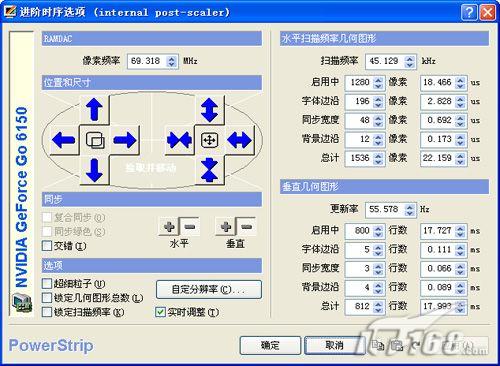The image size is (500, 366).
Task: Shift screen position right with right arrow
Action: coord(124,140)
